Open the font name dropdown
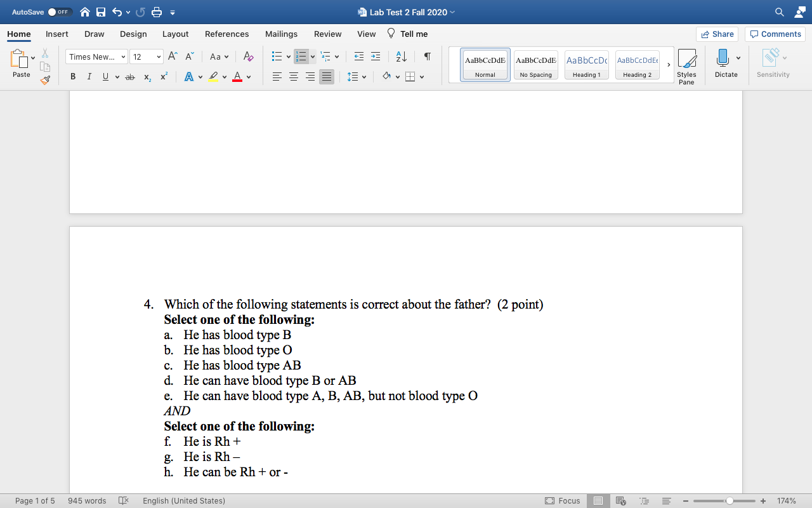This screenshot has height=508, width=812. tap(123, 57)
